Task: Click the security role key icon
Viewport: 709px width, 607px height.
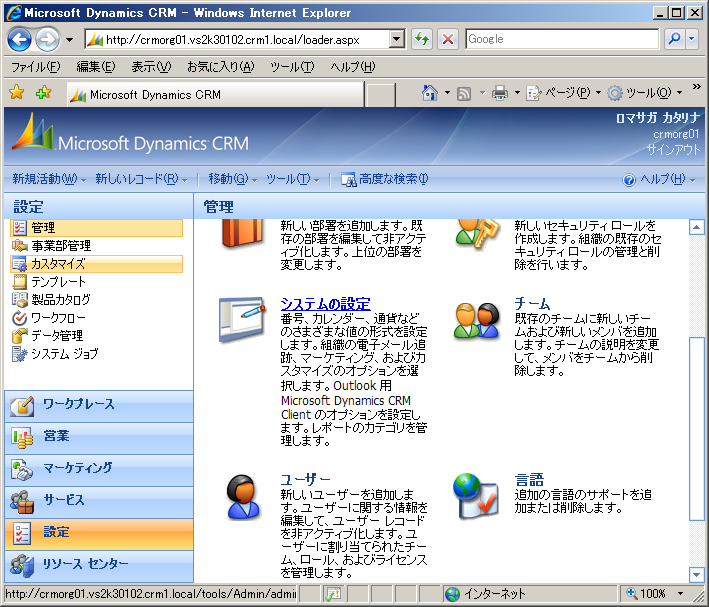Action: pyautogui.click(x=477, y=233)
